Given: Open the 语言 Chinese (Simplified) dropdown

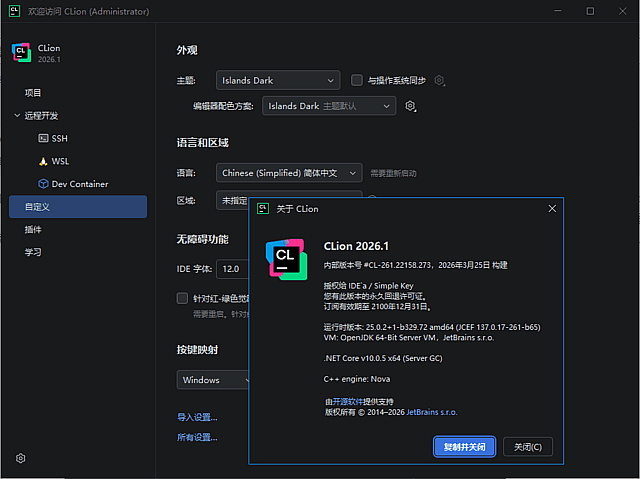Looking at the screenshot, I should (289, 172).
